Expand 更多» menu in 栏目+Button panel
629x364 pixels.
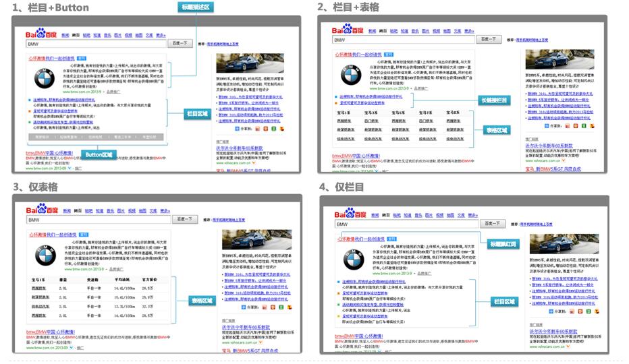pos(161,35)
